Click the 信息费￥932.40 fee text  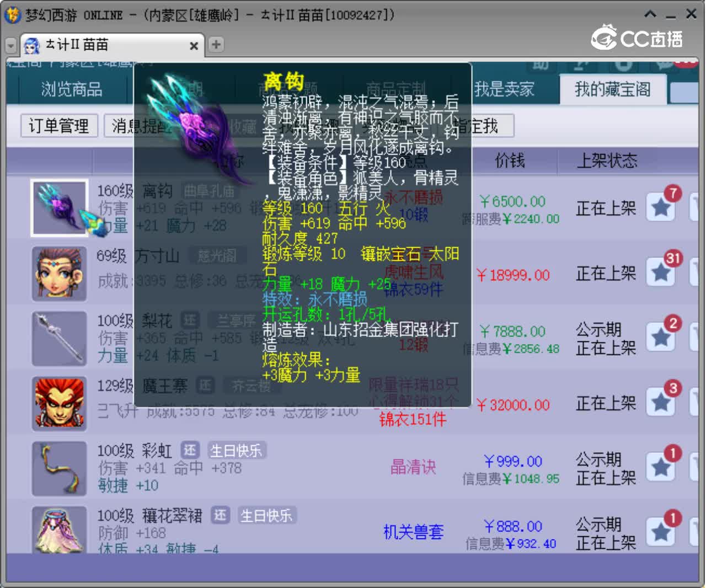click(511, 544)
